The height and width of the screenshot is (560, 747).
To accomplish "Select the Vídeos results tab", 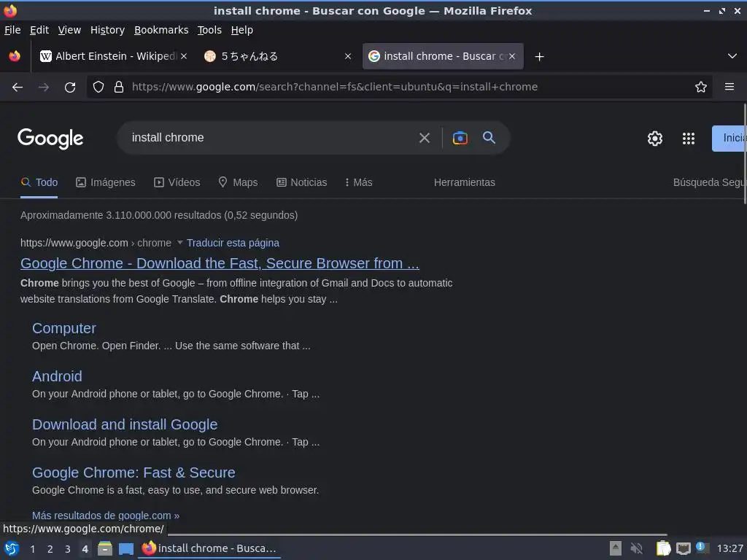I will coord(177,182).
